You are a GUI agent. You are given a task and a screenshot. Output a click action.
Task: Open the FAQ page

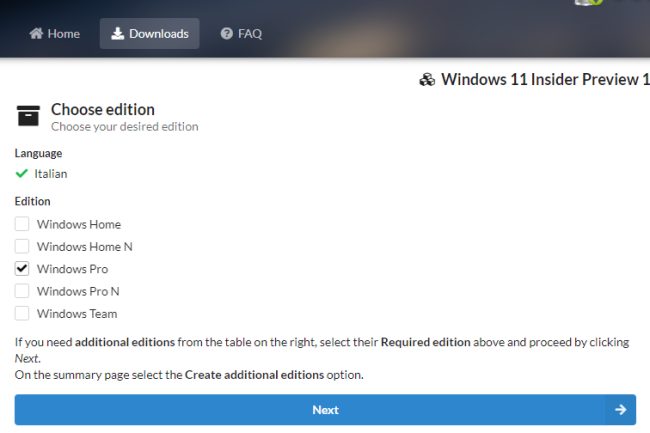click(x=241, y=34)
